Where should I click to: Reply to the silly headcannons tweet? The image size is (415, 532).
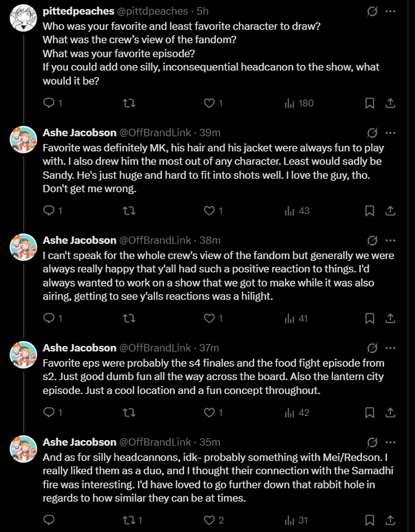[49, 520]
